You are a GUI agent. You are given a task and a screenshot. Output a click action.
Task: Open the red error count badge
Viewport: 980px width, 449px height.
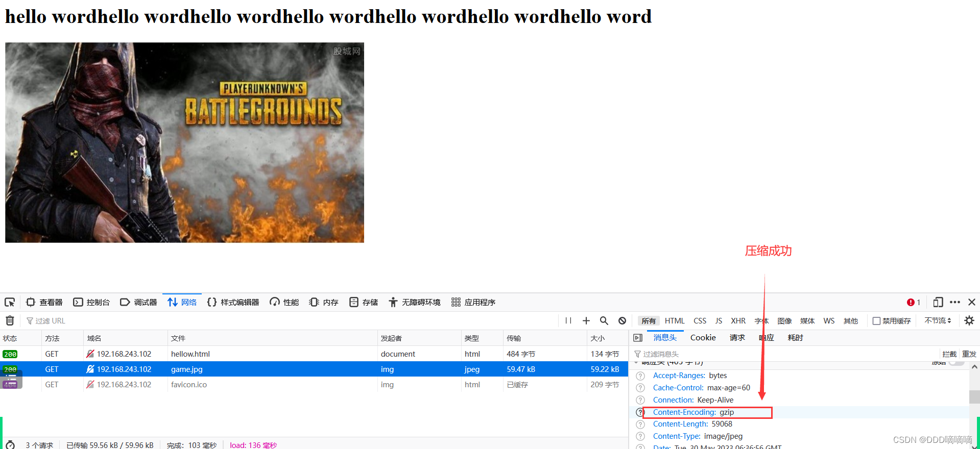tap(914, 302)
